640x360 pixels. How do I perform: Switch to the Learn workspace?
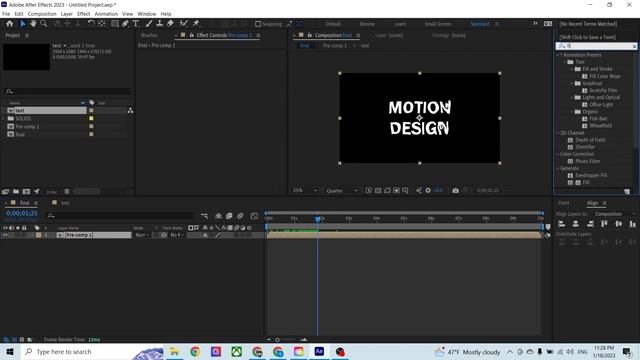click(x=400, y=24)
